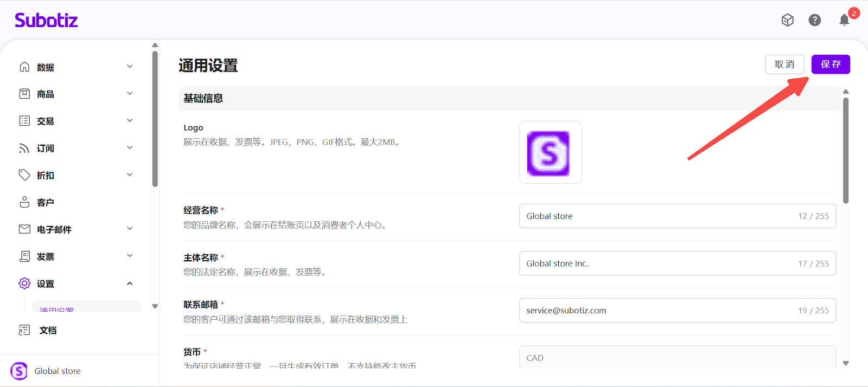Click the 取消 cancel button
Viewport: 868px width, 387px height.
[784, 64]
